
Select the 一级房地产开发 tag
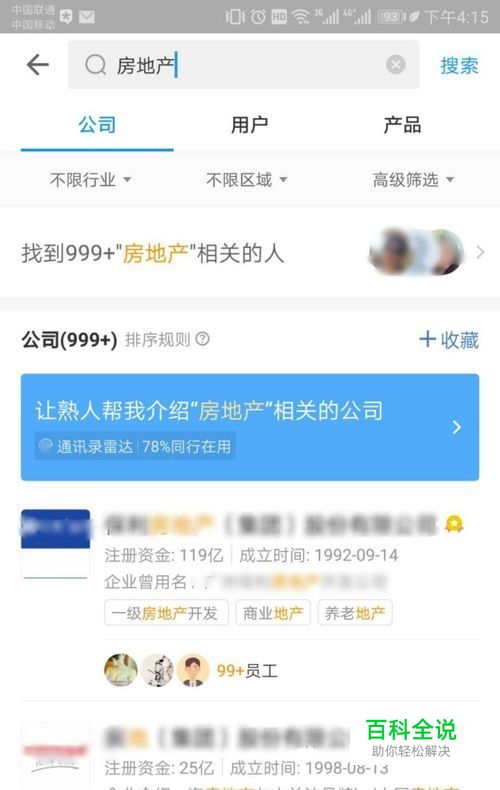click(x=166, y=613)
